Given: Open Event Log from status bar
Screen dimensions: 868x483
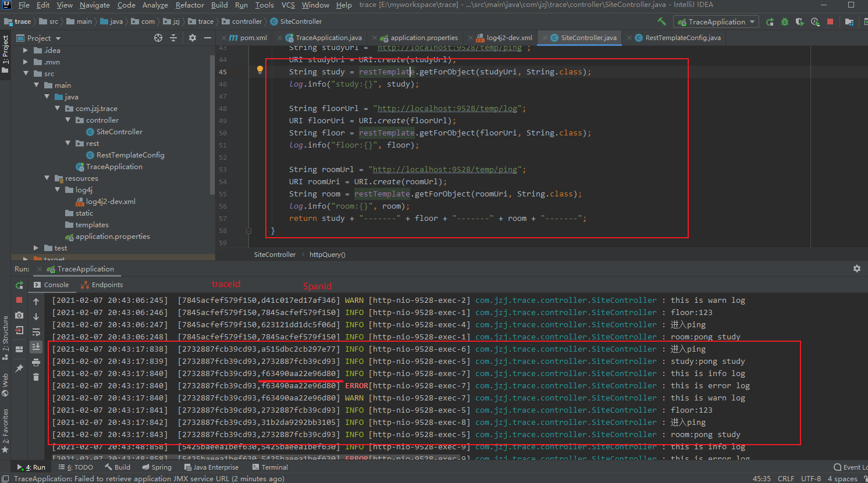Looking at the screenshot, I should pyautogui.click(x=851, y=467).
